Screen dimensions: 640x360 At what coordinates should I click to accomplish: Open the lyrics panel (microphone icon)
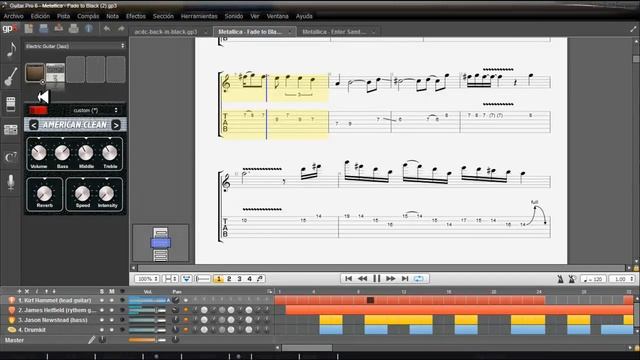(11, 182)
